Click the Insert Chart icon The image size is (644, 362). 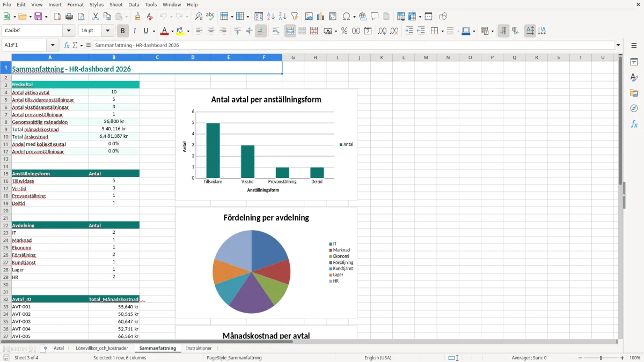tap(321, 17)
